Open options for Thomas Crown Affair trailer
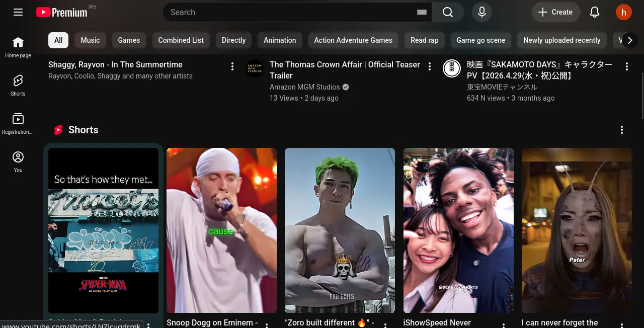 (430, 66)
